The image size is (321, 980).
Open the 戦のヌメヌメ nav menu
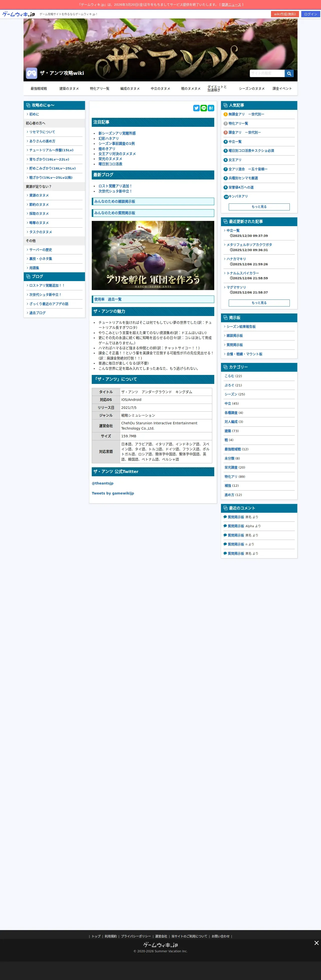point(190,89)
